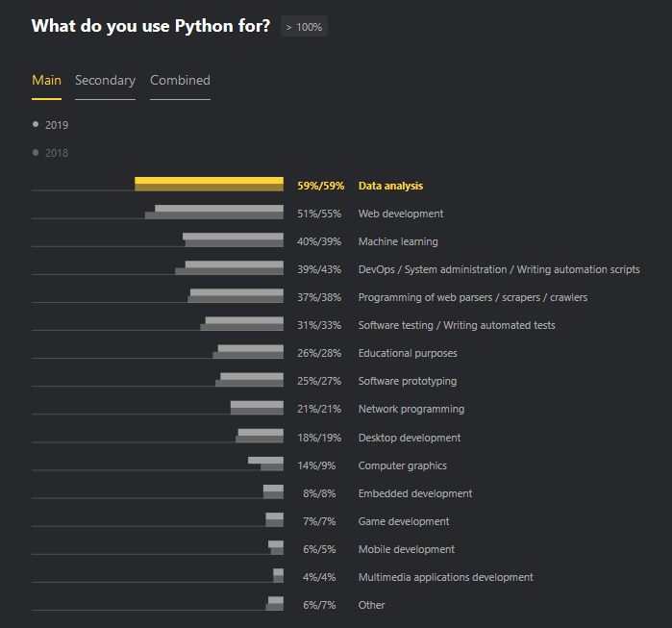Click the Computer graphics bar
This screenshot has width=672, height=628.
(x=266, y=463)
